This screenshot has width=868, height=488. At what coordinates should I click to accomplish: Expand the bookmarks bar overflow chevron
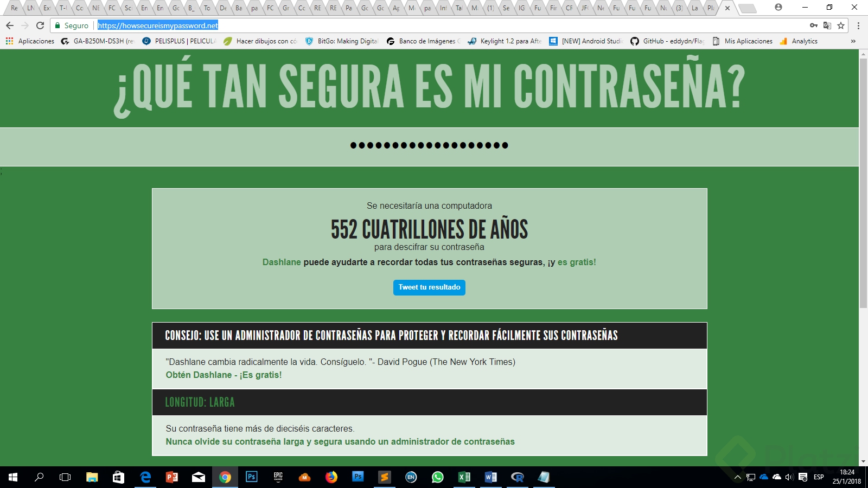(x=853, y=41)
